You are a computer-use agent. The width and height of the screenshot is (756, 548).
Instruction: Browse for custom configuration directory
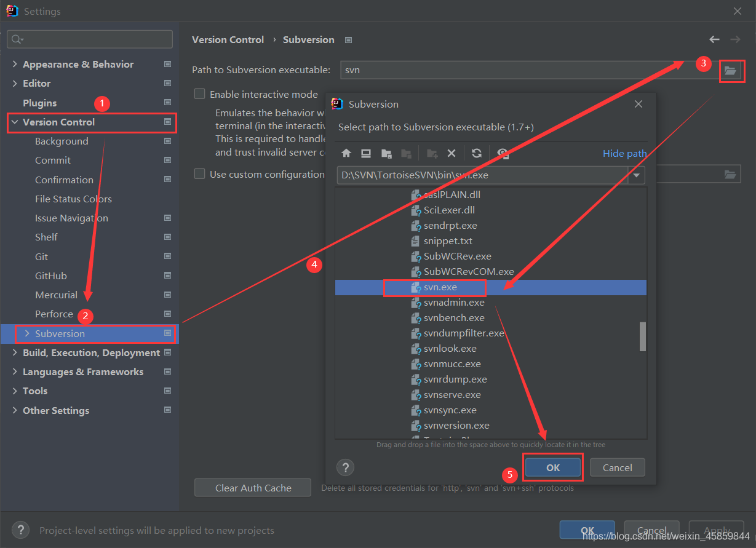[730, 175]
